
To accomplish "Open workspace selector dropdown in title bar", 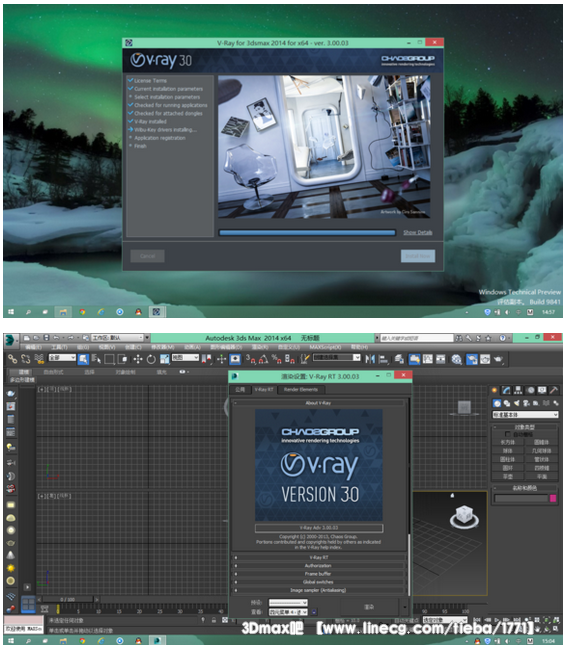I will click(117, 338).
